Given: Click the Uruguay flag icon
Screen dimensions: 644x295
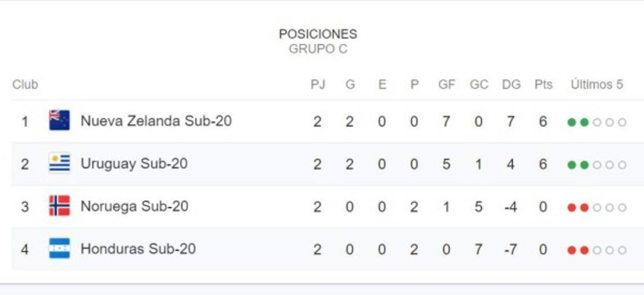Looking at the screenshot, I should click(x=59, y=164).
